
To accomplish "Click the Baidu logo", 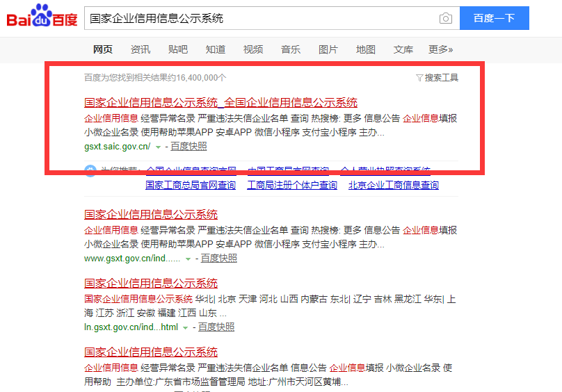I will [42, 16].
